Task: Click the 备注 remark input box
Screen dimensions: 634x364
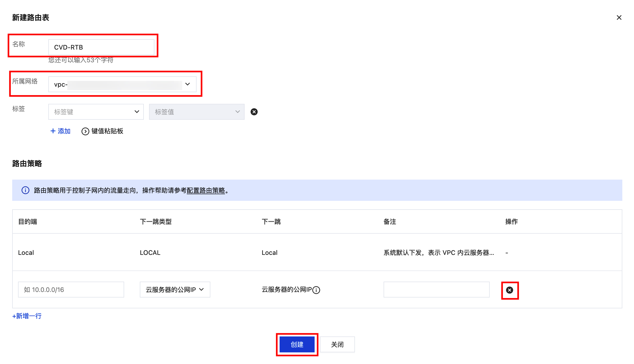Action: [436, 290]
